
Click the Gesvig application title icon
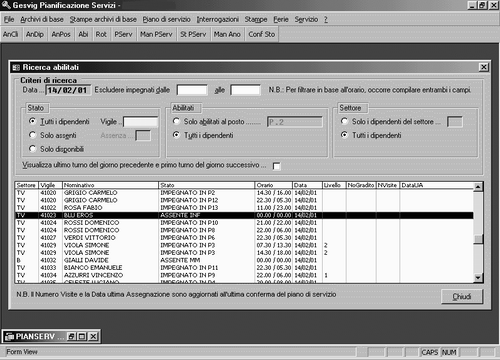6,5
